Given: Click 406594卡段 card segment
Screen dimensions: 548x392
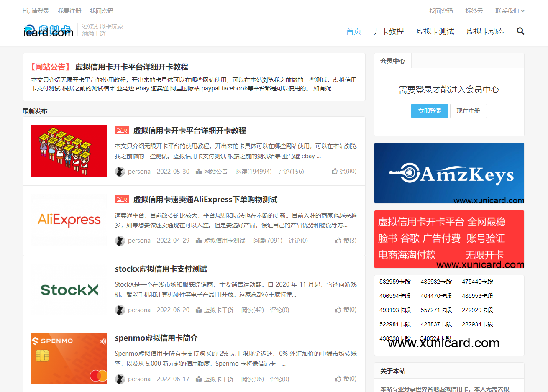Looking at the screenshot, I should [395, 296].
